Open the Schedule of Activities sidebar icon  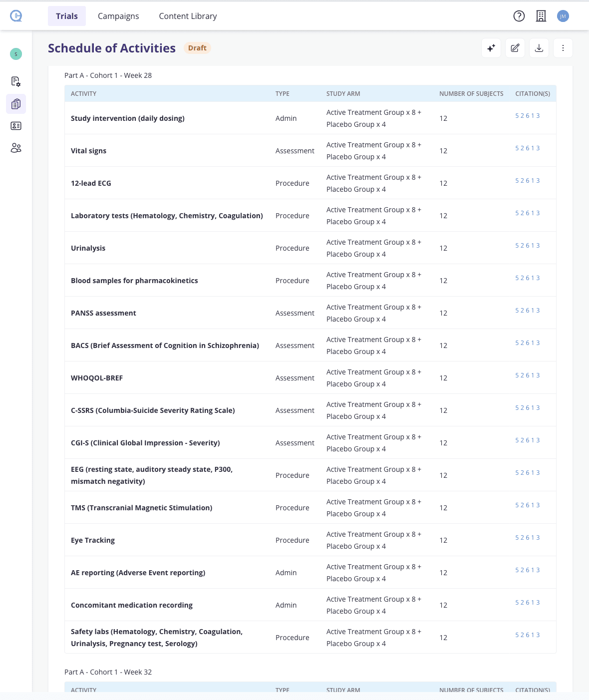click(x=15, y=104)
